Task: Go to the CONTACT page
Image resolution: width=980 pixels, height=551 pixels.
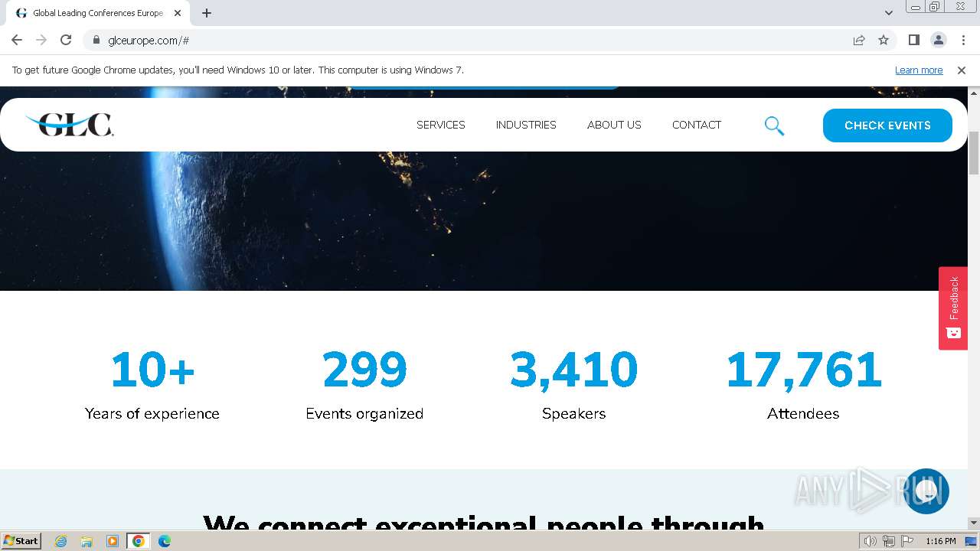Action: coord(697,125)
